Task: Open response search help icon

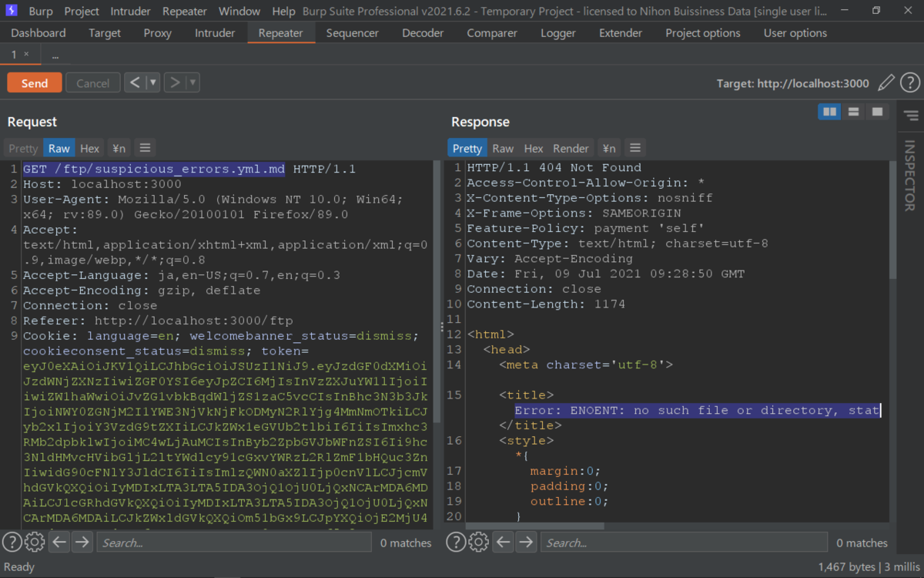Action: click(456, 542)
